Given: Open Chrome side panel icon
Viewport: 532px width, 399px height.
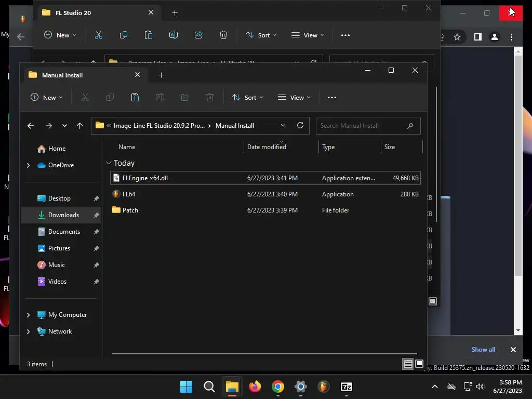Looking at the screenshot, I should (x=478, y=37).
